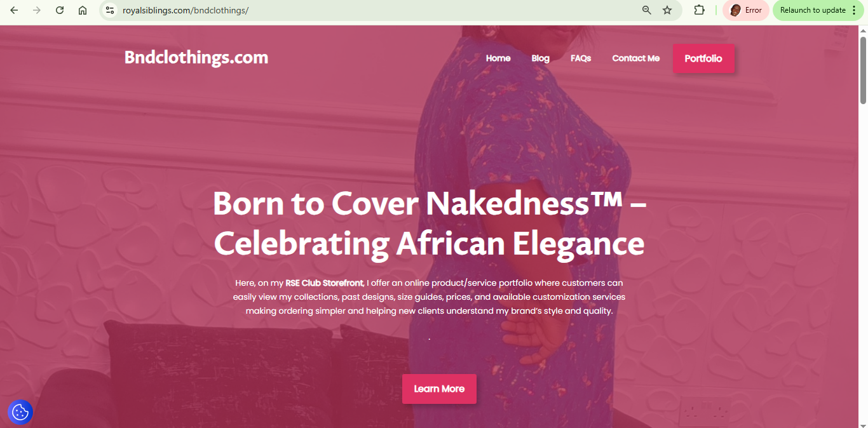Open the cookie preferences icon
This screenshot has height=428, width=868.
pos(20,412)
